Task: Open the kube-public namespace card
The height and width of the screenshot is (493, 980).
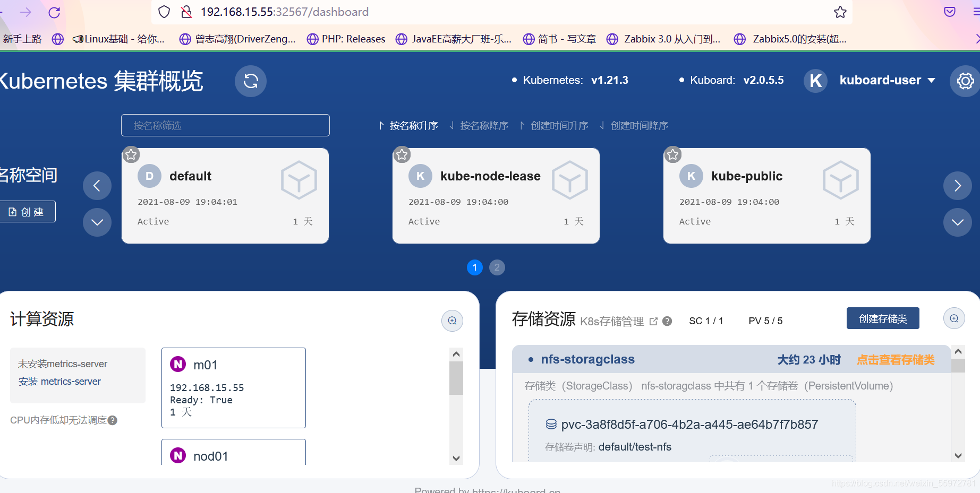Action: click(767, 196)
